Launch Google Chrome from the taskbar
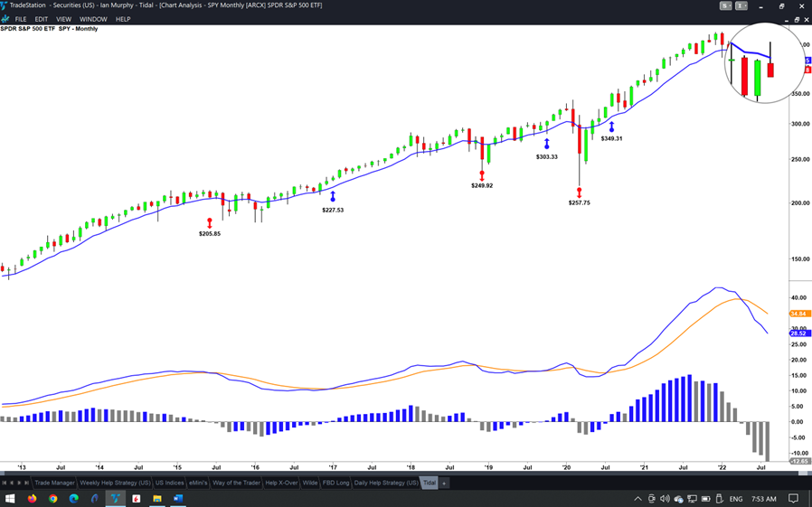Image resolution: width=812 pixels, height=507 pixels. [52, 499]
